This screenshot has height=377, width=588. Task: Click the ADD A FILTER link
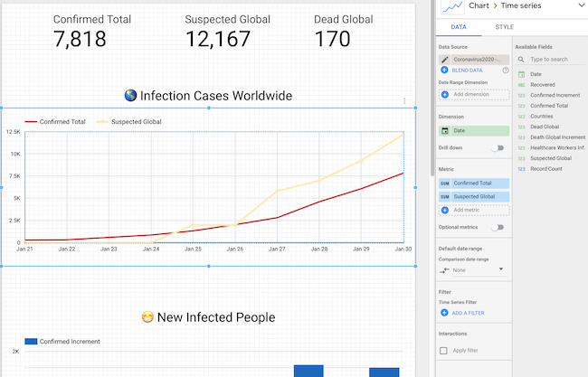(468, 313)
